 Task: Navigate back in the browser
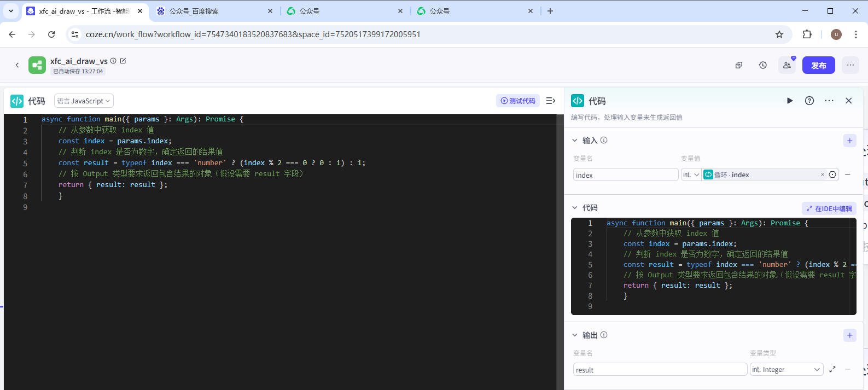pyautogui.click(x=12, y=34)
